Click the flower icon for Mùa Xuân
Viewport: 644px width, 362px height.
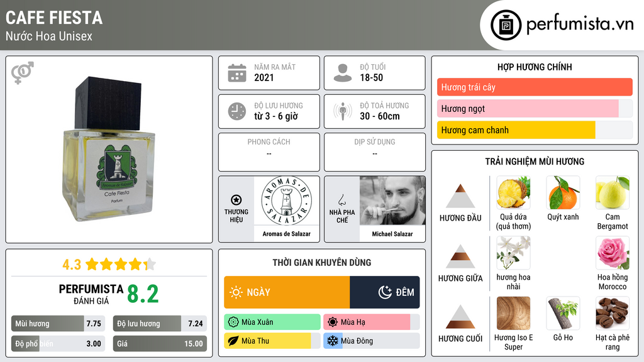233,322
